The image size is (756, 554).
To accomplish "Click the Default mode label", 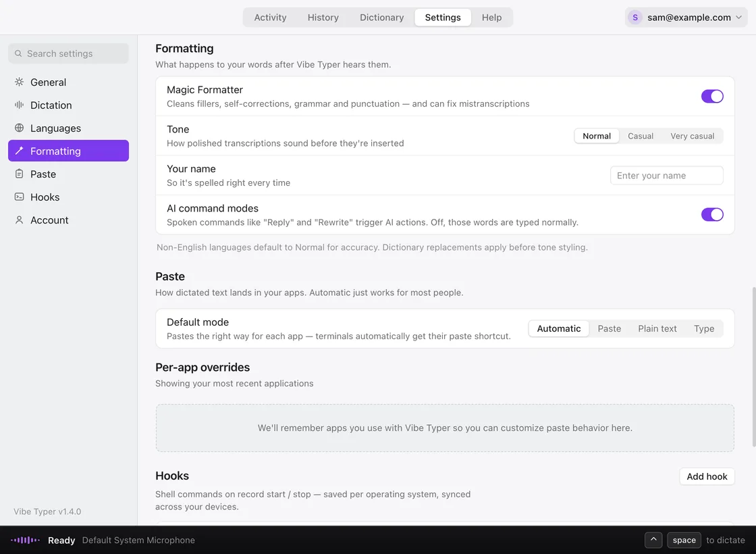I will pyautogui.click(x=198, y=322).
